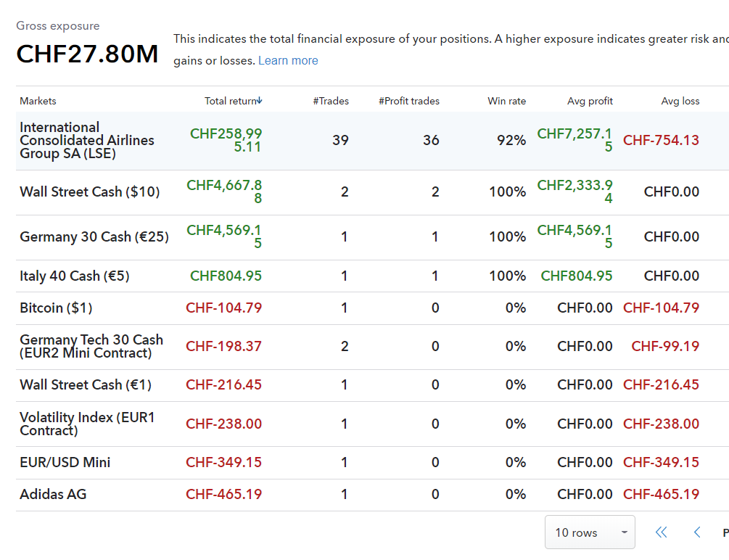Sort by the Avg profit column
This screenshot has height=560, width=729.
coord(590,101)
